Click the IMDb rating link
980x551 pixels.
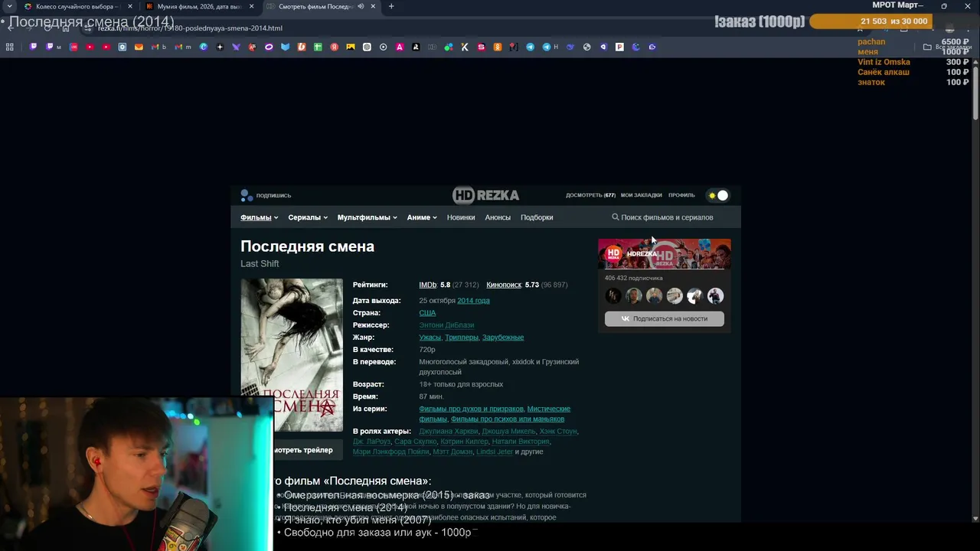pyautogui.click(x=427, y=285)
